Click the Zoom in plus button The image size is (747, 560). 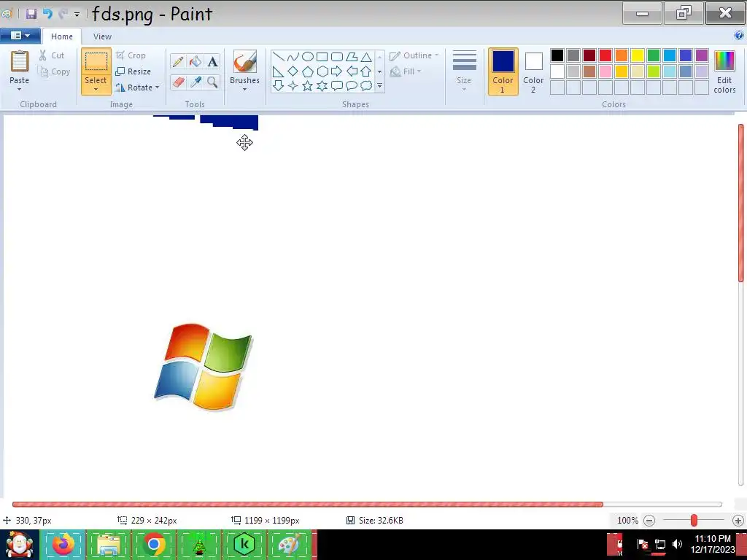click(738, 521)
